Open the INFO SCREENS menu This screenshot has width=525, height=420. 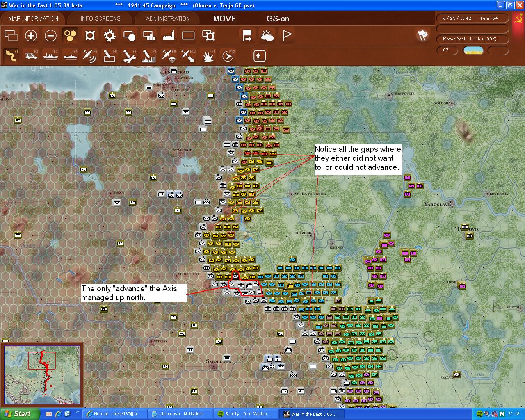click(100, 18)
